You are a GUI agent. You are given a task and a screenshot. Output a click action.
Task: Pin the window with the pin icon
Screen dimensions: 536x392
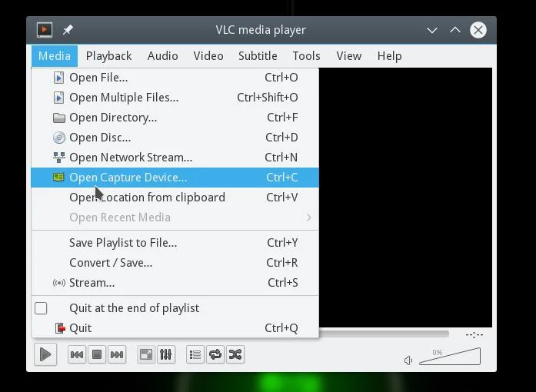point(68,30)
